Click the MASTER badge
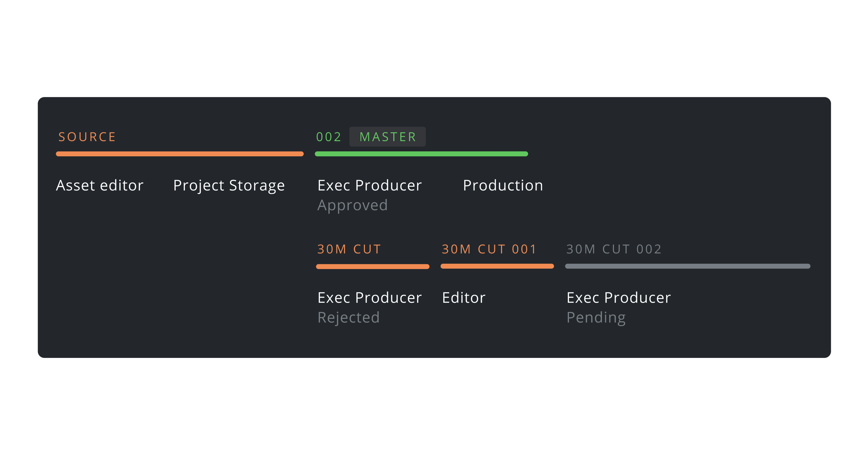The width and height of the screenshot is (868, 455). coord(387,137)
